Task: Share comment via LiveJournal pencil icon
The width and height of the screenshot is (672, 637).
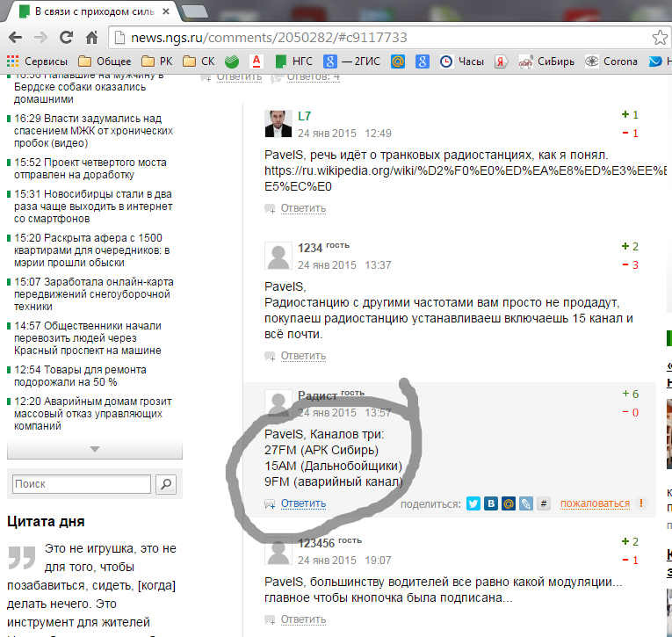Action: (526, 503)
